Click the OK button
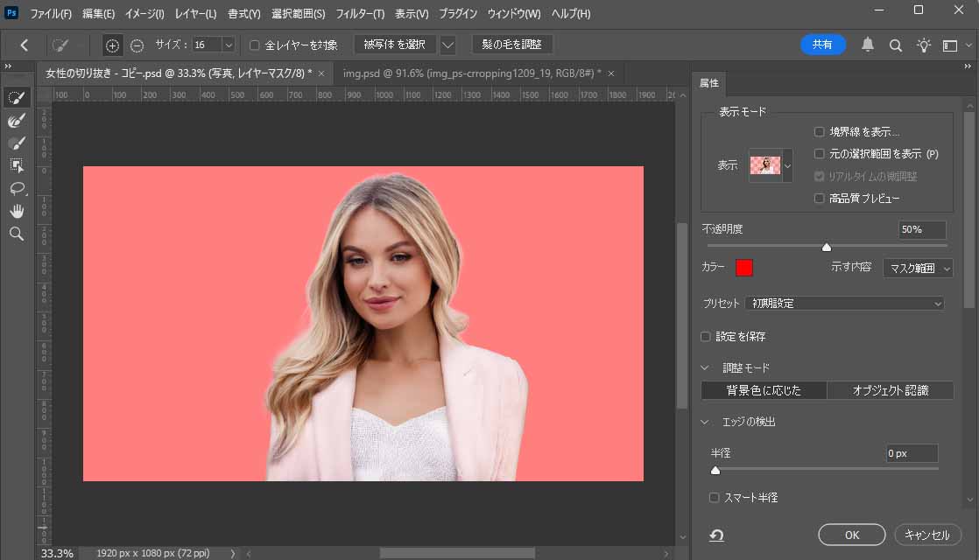 tap(852, 535)
